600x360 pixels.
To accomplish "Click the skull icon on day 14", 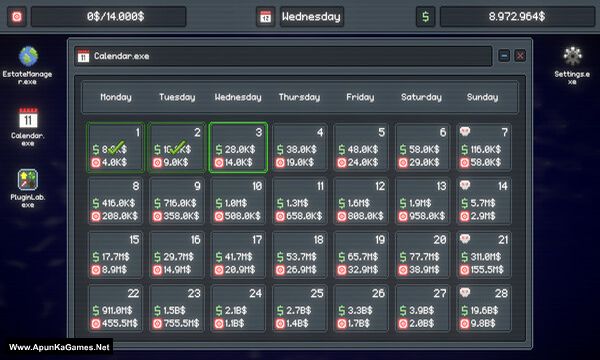I will (465, 185).
